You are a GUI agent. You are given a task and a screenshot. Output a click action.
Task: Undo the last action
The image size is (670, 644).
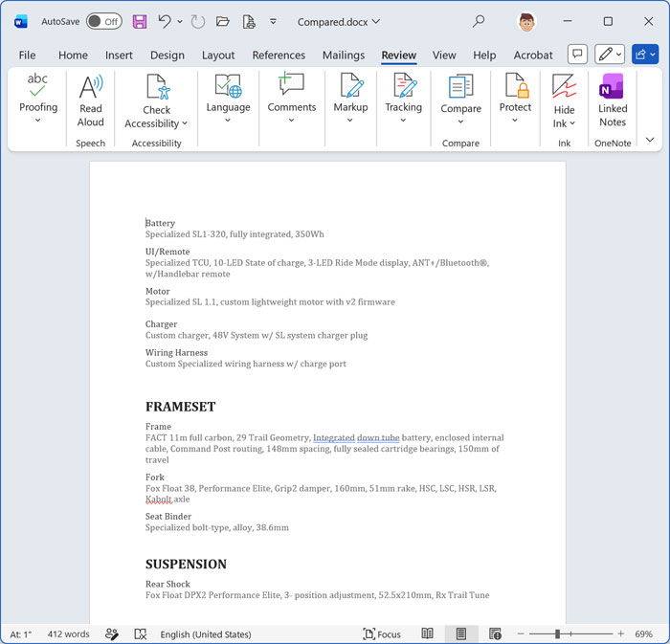165,21
